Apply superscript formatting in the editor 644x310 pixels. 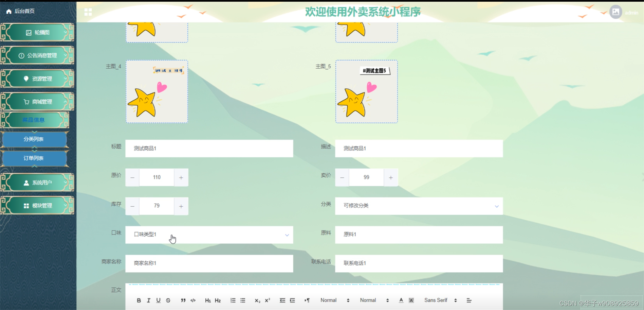[x=268, y=300]
